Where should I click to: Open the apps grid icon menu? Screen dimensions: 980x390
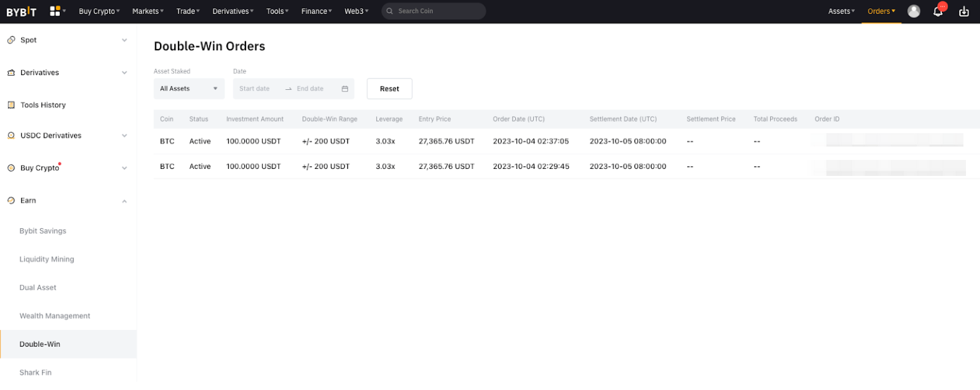click(x=55, y=11)
